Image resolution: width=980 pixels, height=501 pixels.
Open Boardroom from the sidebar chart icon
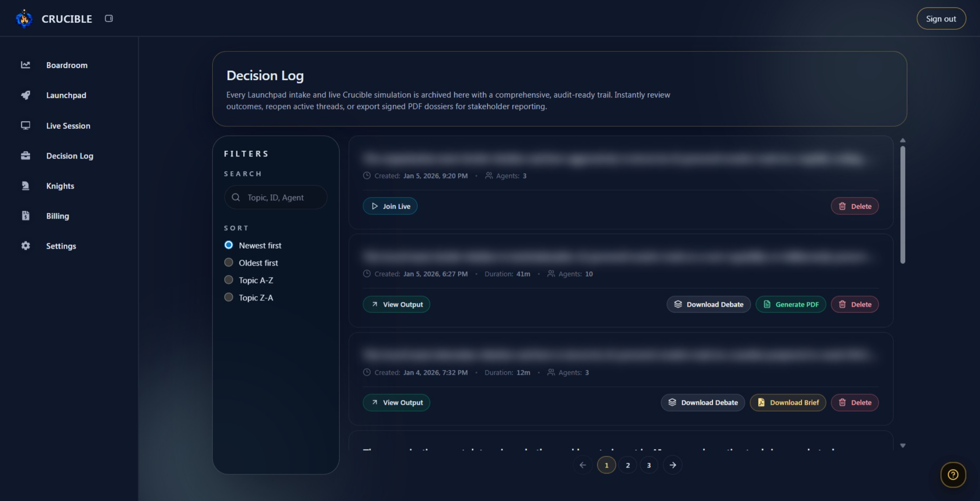[x=26, y=65]
